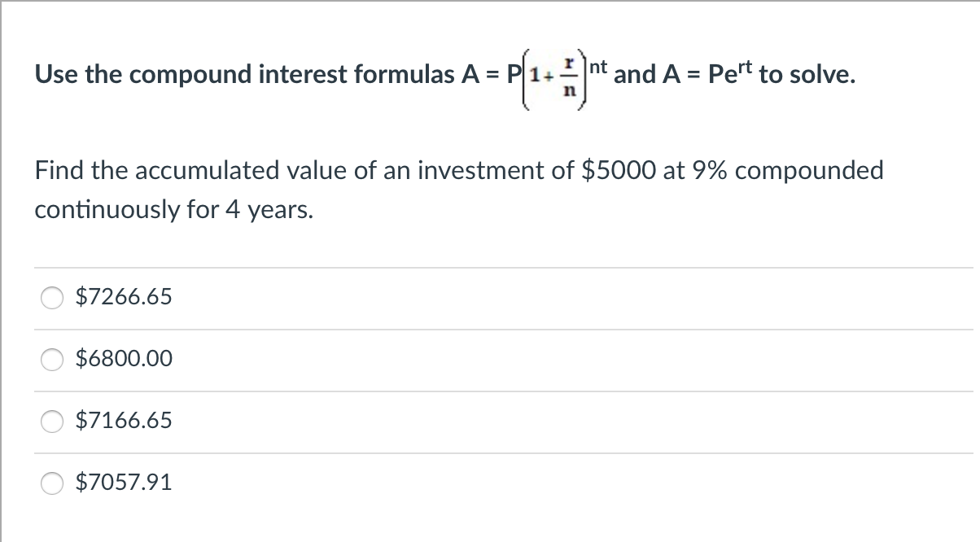Click the fourth answer row
Image resolution: width=980 pixels, height=542 pixels.
[x=326, y=483]
